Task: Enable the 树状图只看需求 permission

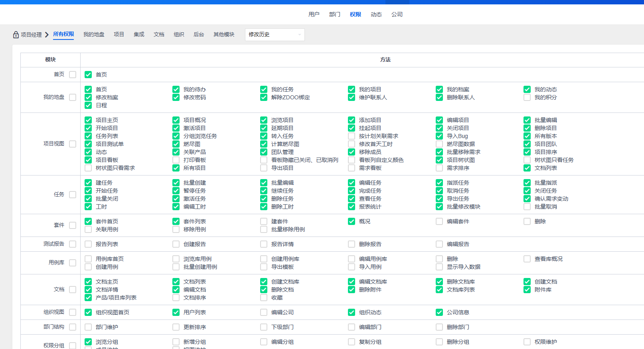Action: pos(88,168)
